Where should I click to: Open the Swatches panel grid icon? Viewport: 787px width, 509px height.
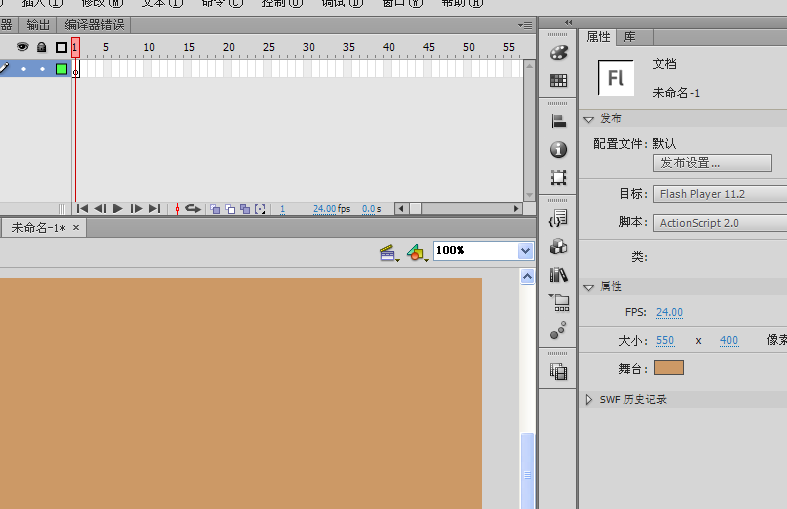(558, 80)
